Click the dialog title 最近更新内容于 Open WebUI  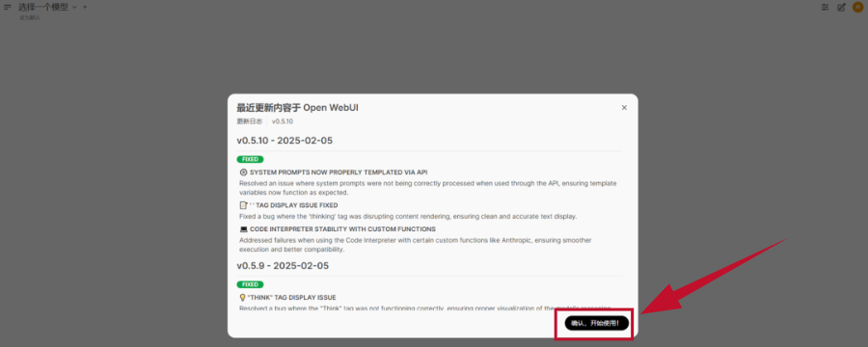tap(297, 108)
